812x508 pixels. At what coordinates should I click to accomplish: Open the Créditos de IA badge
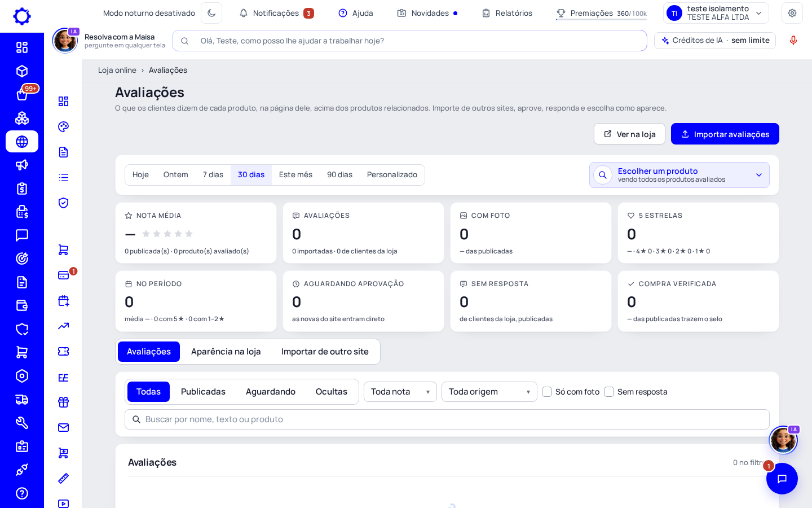pos(715,41)
